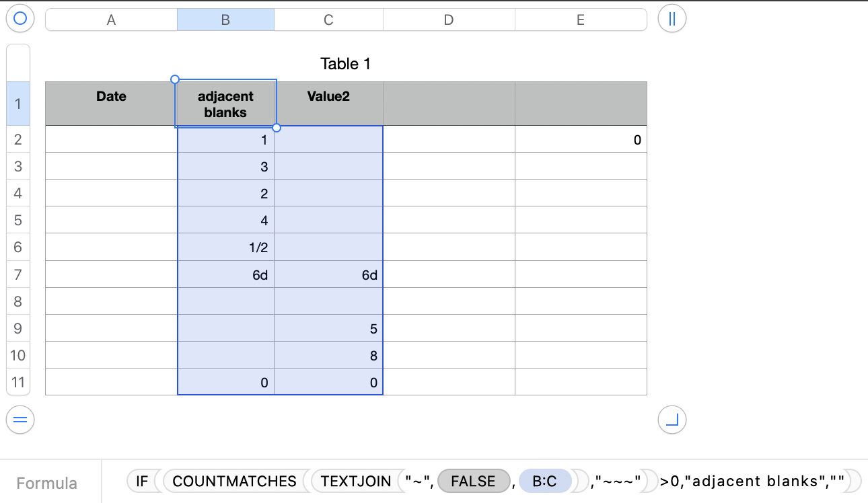Screen dimensions: 868x503
Task: Select column A header tab
Action: coord(111,20)
